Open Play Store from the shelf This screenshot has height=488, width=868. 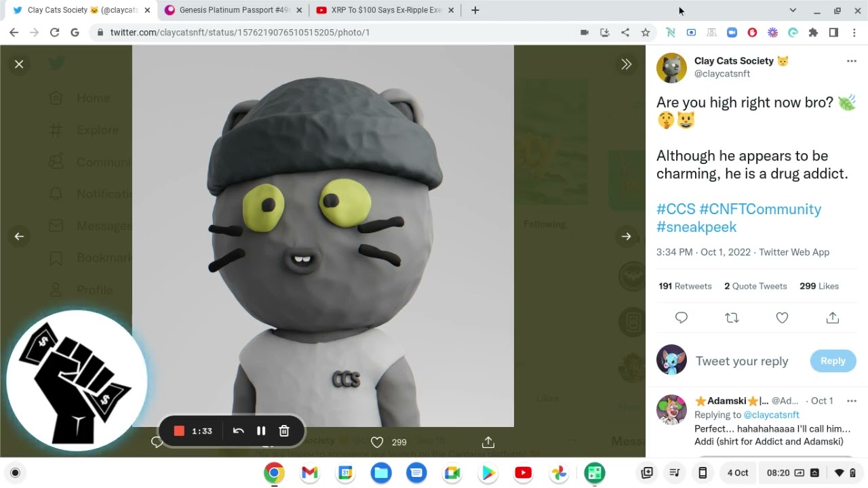coord(488,473)
